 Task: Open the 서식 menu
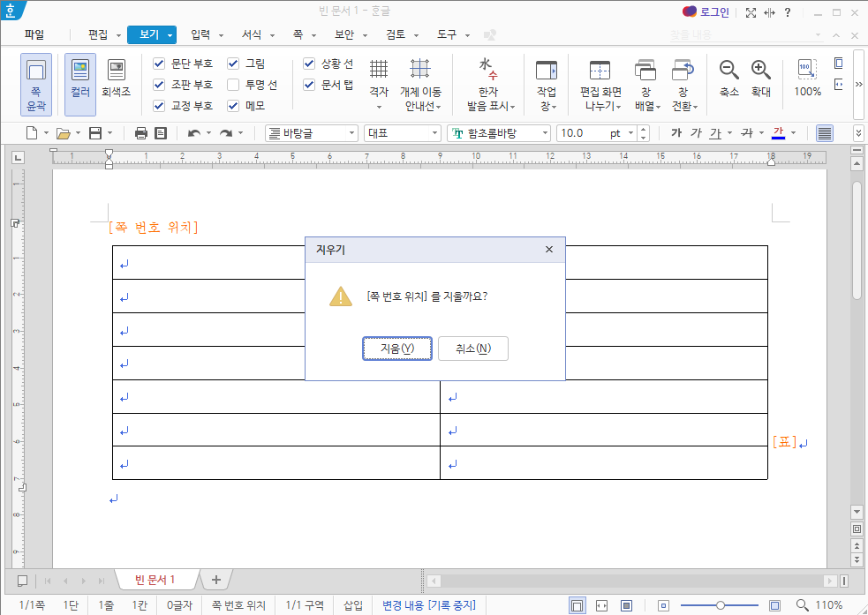point(252,34)
